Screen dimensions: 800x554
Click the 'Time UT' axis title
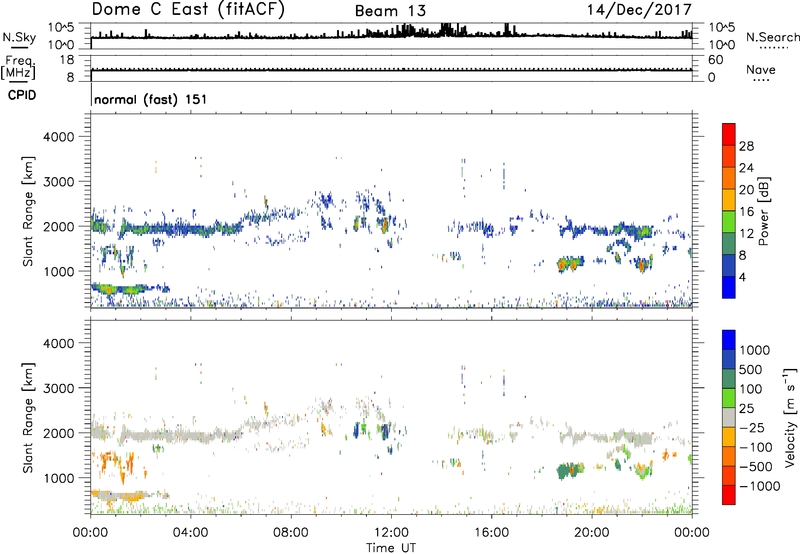coord(391,548)
